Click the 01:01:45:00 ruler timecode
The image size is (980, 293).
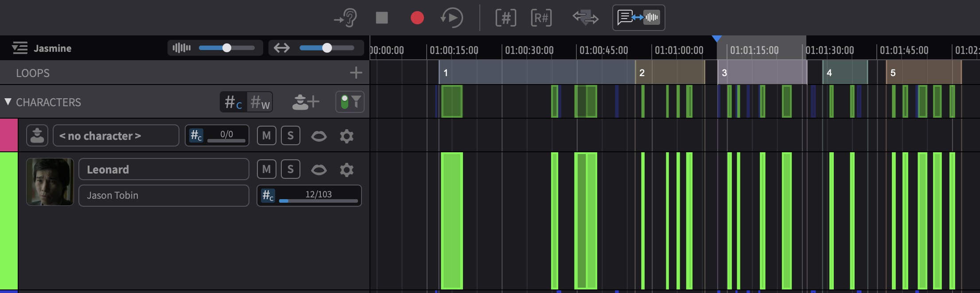pyautogui.click(x=904, y=50)
